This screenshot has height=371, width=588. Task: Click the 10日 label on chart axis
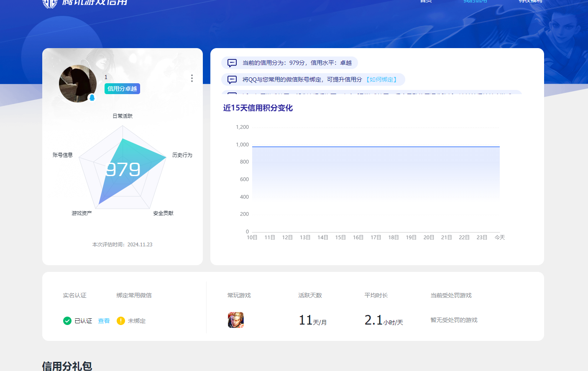click(252, 237)
